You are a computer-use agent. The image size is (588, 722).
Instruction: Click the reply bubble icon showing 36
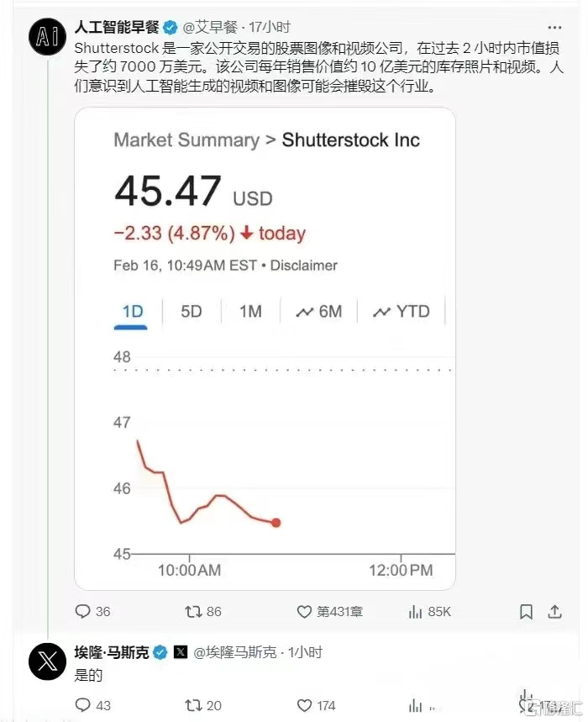tap(83, 612)
